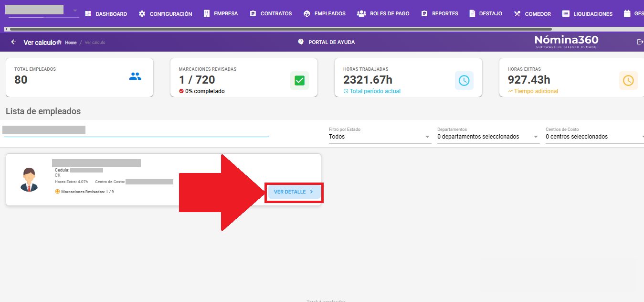
Task: Click the help question mark icon
Action: point(301,42)
